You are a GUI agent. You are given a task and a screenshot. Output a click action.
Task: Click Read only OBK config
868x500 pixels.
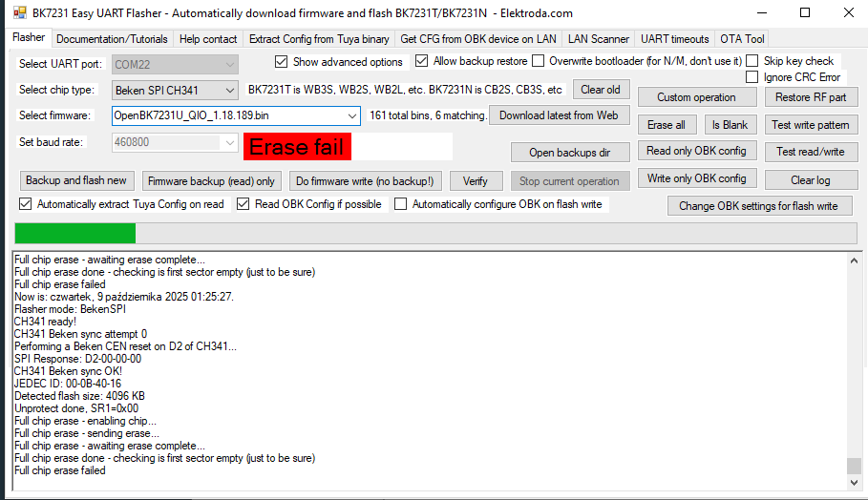pos(696,151)
